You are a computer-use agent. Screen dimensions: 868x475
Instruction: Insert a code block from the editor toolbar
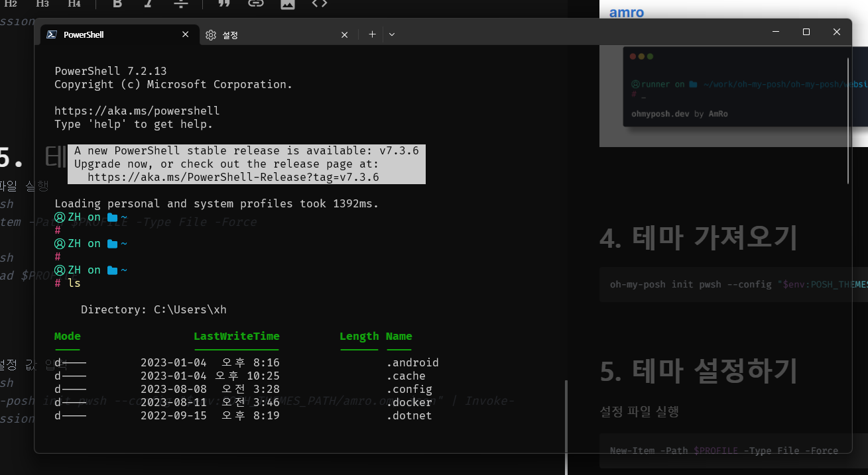click(319, 3)
